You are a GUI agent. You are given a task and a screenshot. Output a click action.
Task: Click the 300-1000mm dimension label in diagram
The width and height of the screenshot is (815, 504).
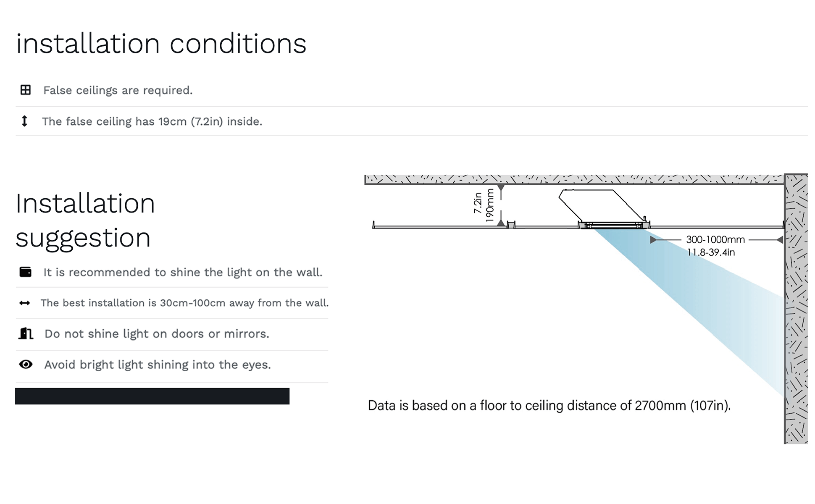(x=715, y=240)
